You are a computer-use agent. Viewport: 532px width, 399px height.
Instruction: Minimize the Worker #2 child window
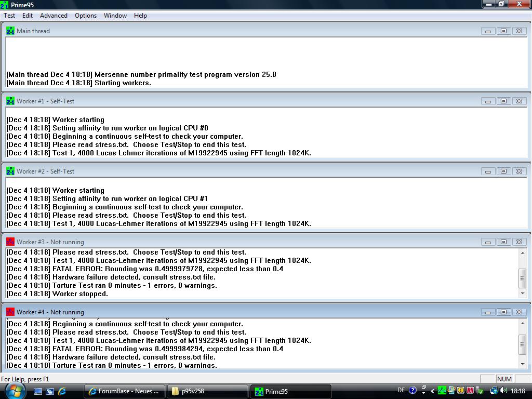coord(488,171)
